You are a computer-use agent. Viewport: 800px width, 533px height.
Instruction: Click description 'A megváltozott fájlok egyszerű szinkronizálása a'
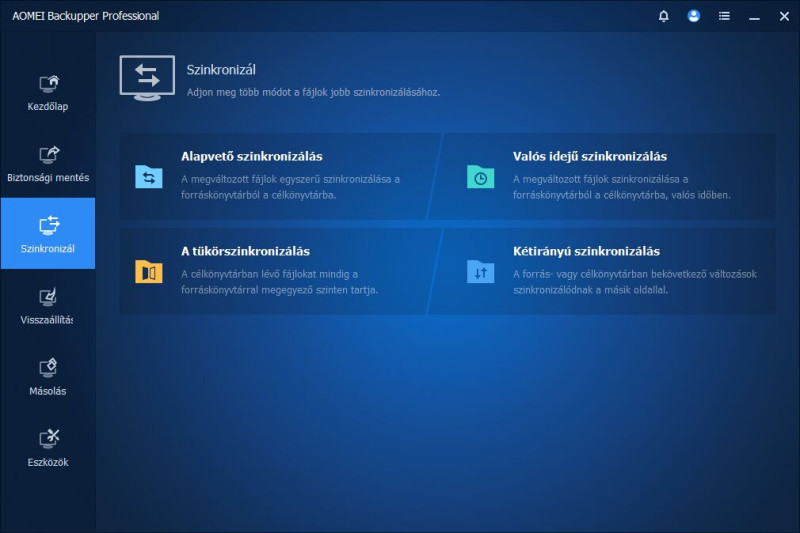(x=290, y=180)
